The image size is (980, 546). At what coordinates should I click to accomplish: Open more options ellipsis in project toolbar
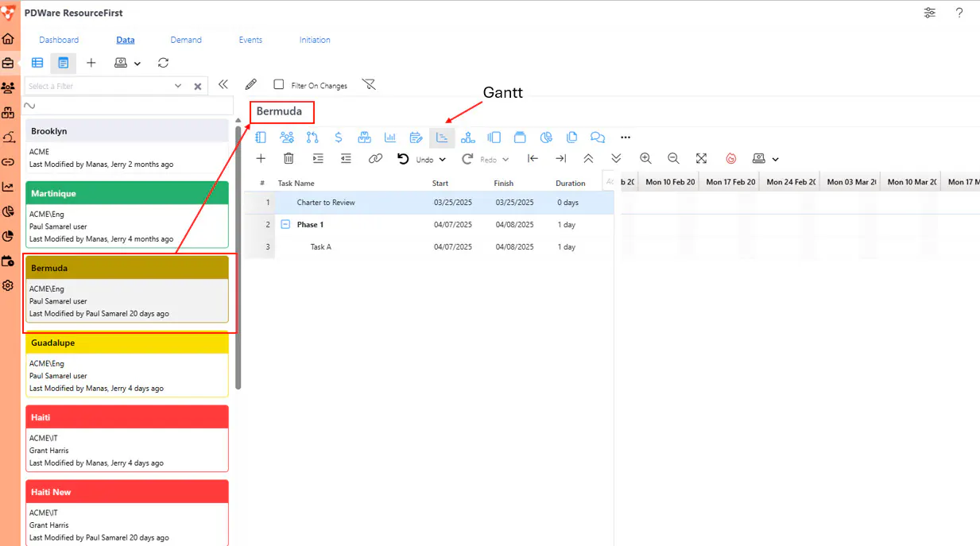[626, 137]
